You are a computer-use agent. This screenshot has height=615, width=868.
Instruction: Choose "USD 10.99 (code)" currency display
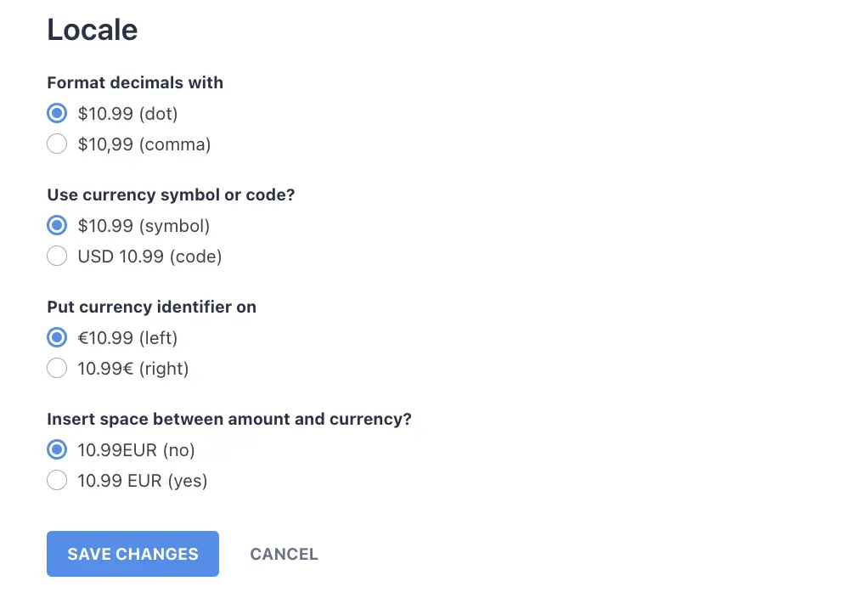coord(56,256)
